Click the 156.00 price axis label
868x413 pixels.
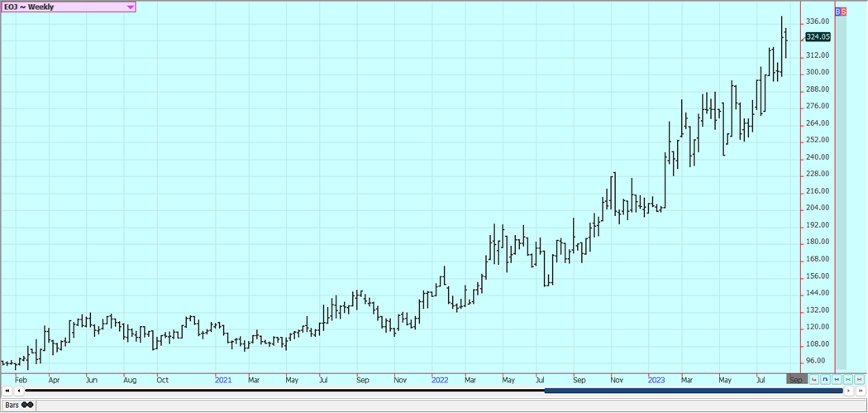coord(818,276)
